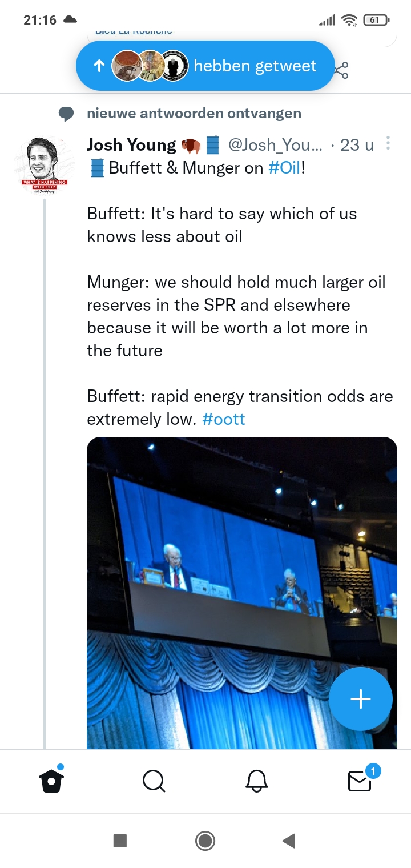Tap the speech bubble reply indicator icon
Screen dimensions: 411x868
(x=66, y=114)
